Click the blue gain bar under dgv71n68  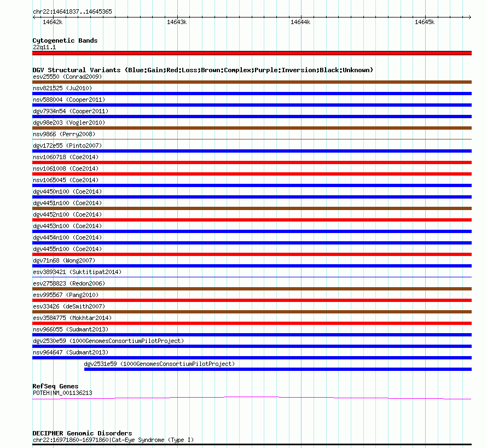coord(252,266)
